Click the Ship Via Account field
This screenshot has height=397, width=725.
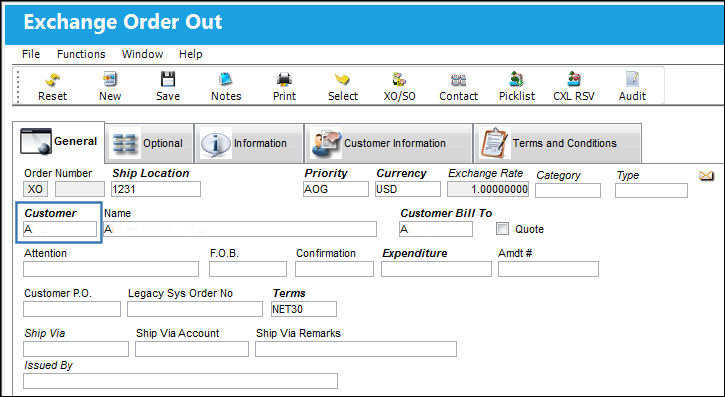192,349
